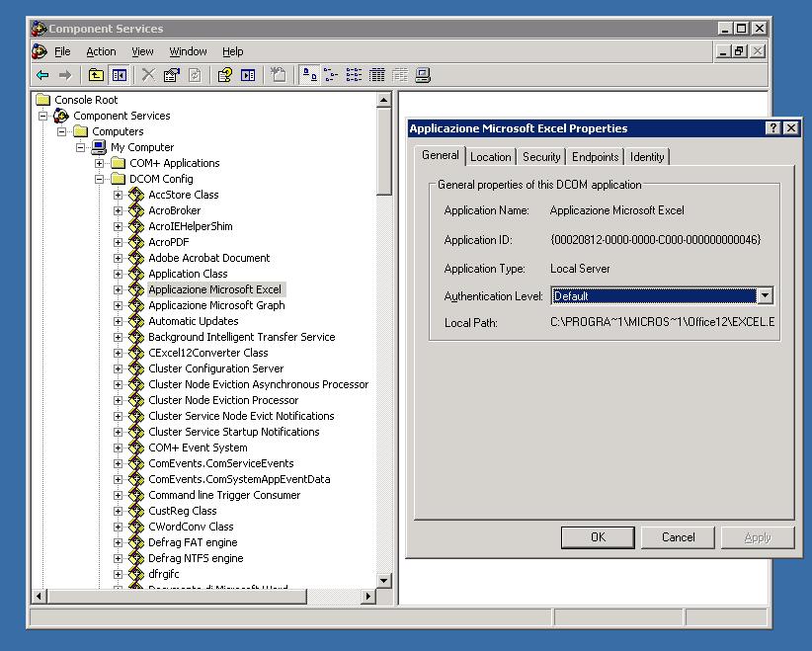Image resolution: width=812 pixels, height=651 pixels.
Task: Expand the AccStore Class node
Action: 119,196
